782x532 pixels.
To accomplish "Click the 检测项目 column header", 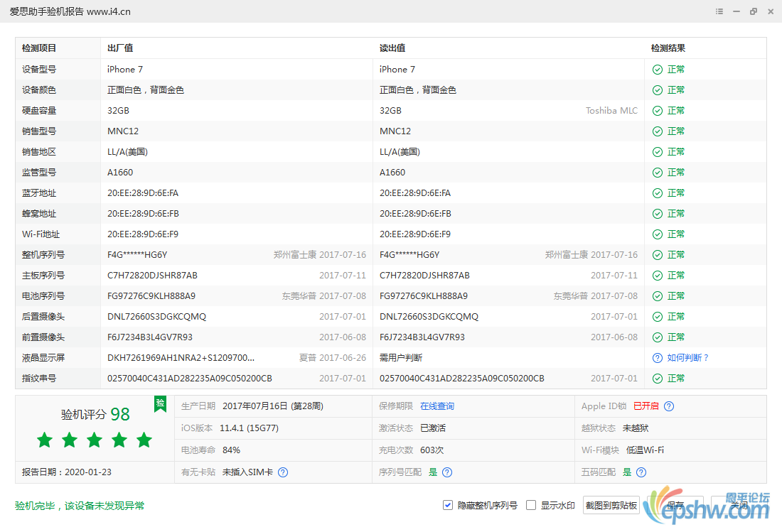I will (39, 48).
